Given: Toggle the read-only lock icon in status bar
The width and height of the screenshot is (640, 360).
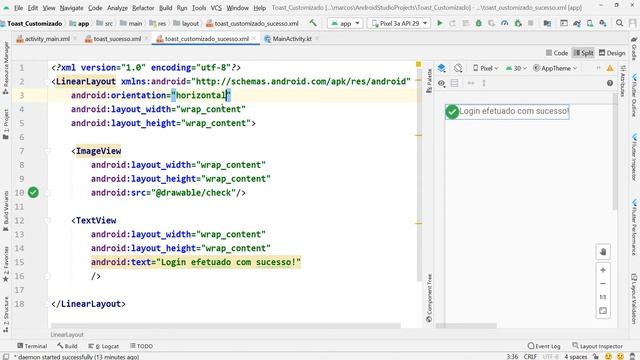Looking at the screenshot, I should pyautogui.click(x=596, y=357).
